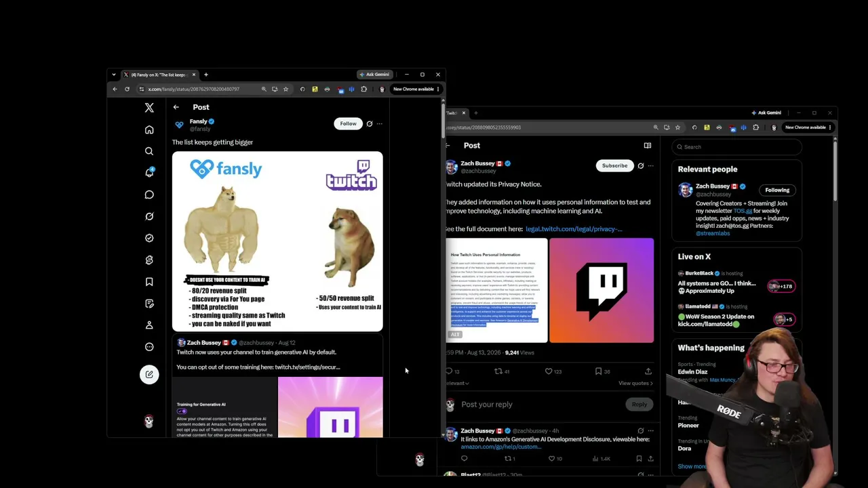Navigate back in the Fansly browser window
Image resolution: width=868 pixels, height=488 pixels.
click(115, 89)
